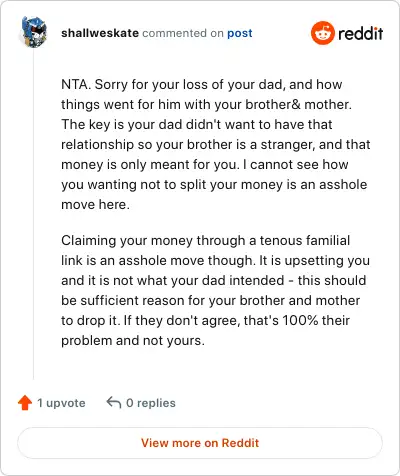Click the "View more on Reddit" button
The height and width of the screenshot is (476, 400).
(200, 443)
